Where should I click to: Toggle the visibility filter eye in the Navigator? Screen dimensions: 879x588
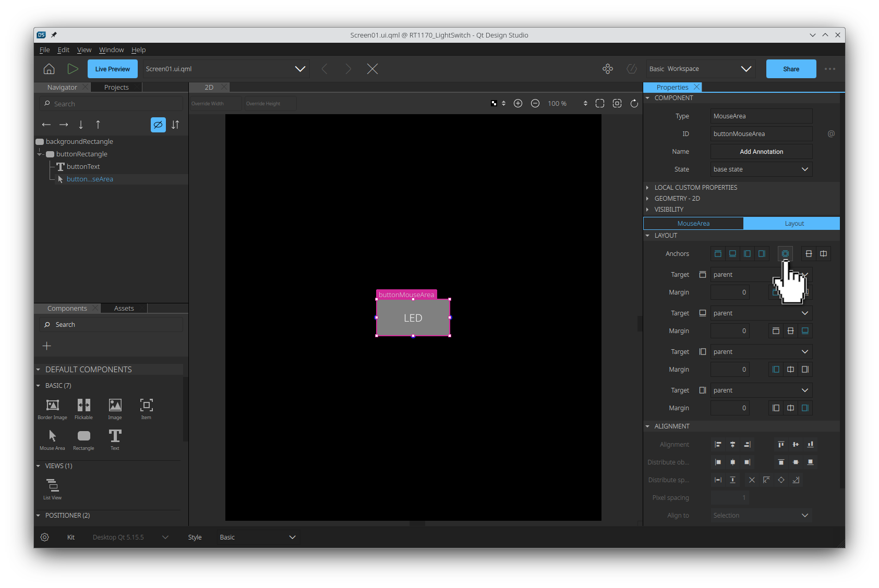coord(158,125)
